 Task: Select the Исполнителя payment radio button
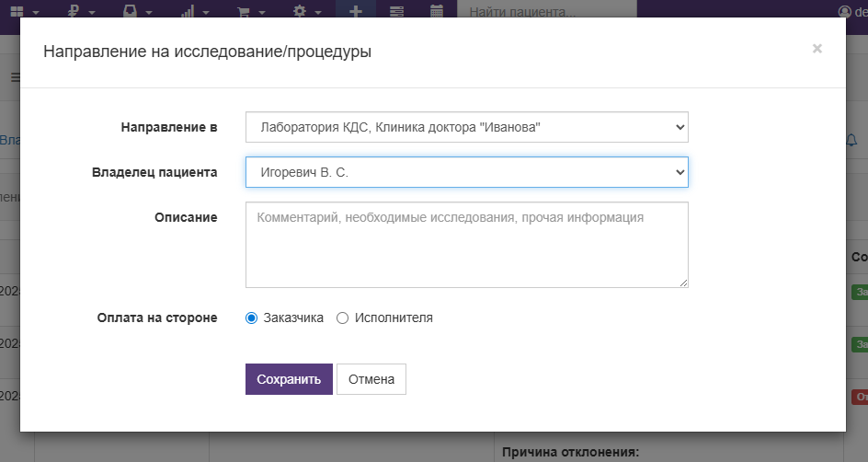(x=343, y=318)
